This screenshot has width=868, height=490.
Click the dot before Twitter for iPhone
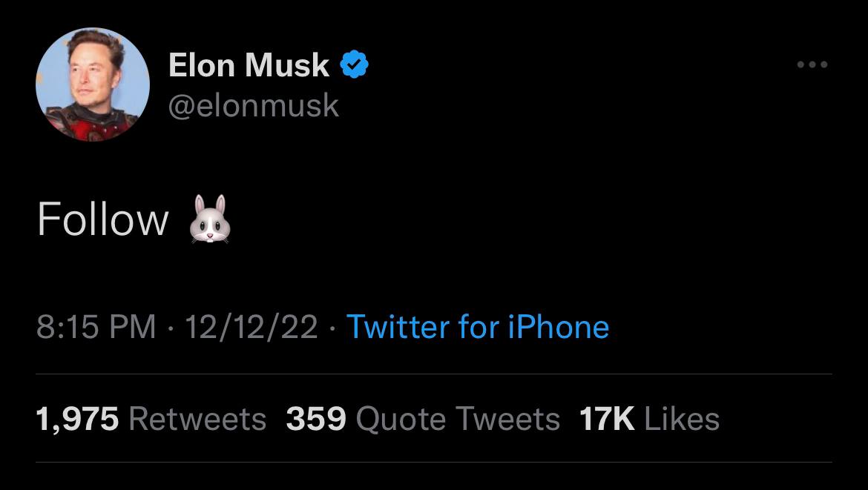pyautogui.click(x=332, y=328)
